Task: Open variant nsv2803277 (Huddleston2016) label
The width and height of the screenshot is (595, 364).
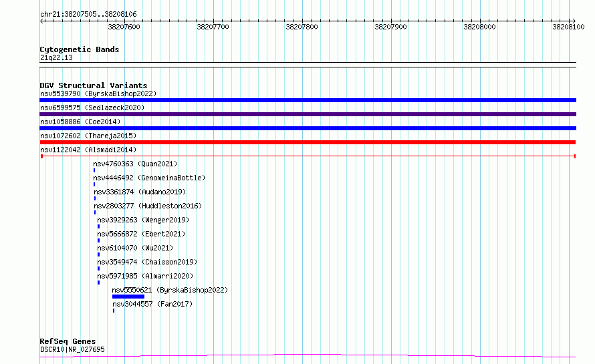Action: click(x=148, y=206)
